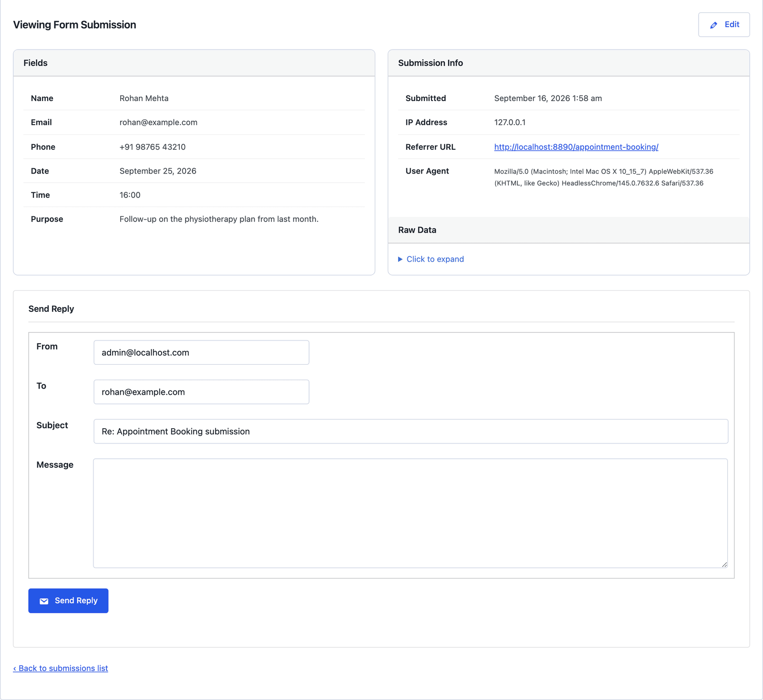Click the envelope icon on Send Reply
This screenshot has width=763, height=700.
click(44, 601)
